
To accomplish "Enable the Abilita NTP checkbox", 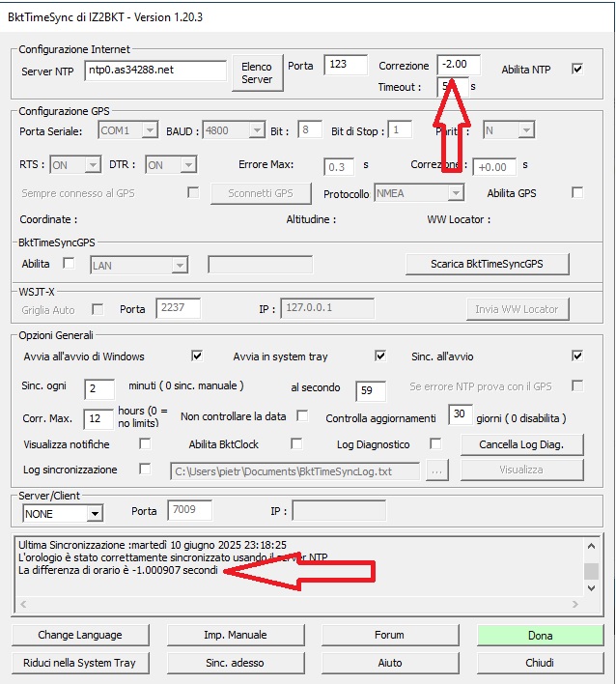I will (577, 69).
